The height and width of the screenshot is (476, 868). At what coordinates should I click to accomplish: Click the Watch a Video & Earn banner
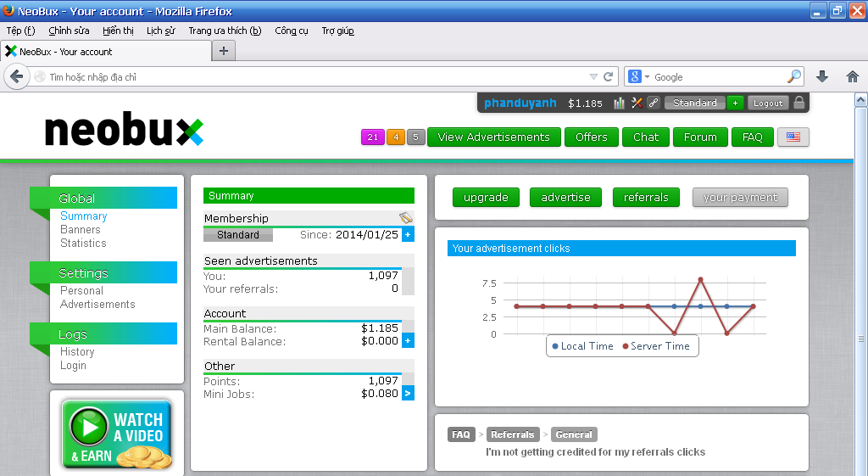pos(117,434)
